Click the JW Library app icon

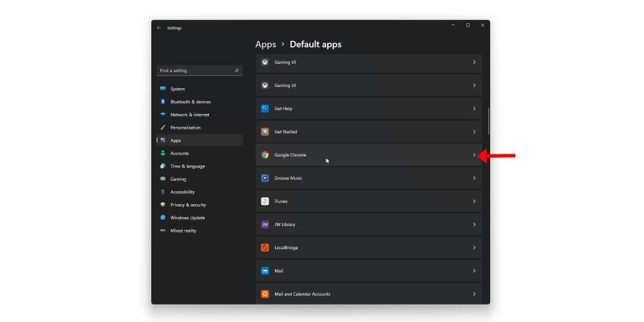[265, 225]
